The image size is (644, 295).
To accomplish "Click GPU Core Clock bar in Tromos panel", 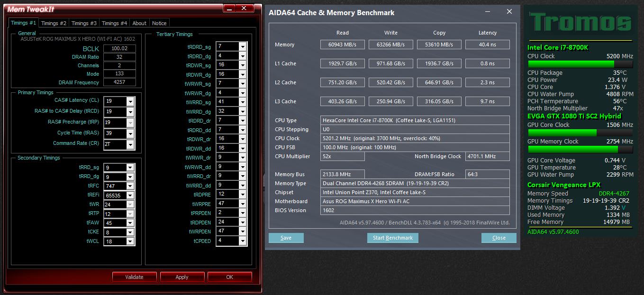I will click(580, 133).
